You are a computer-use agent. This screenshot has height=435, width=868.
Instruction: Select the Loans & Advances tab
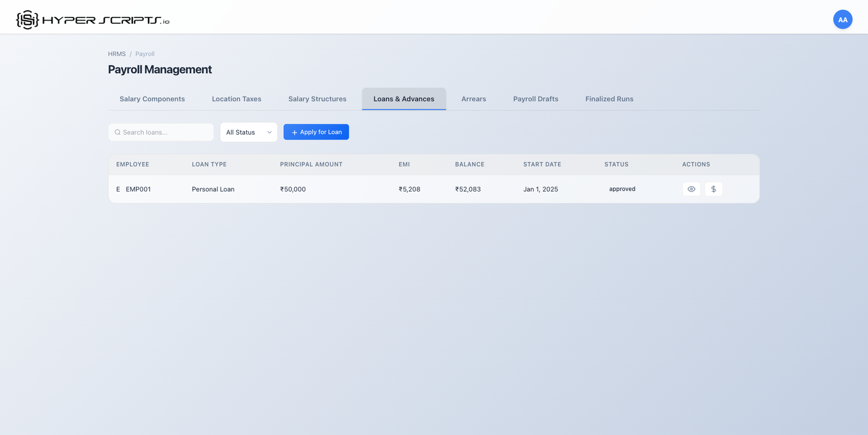[404, 99]
